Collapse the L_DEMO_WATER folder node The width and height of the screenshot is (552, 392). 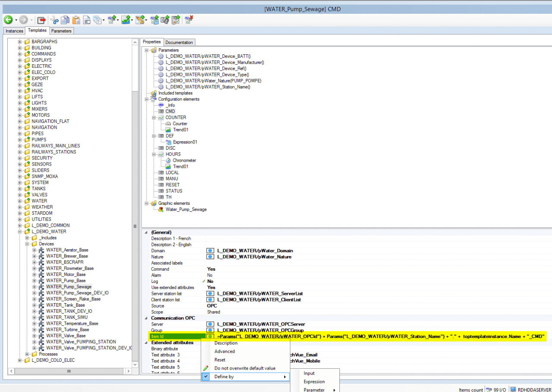pos(20,232)
